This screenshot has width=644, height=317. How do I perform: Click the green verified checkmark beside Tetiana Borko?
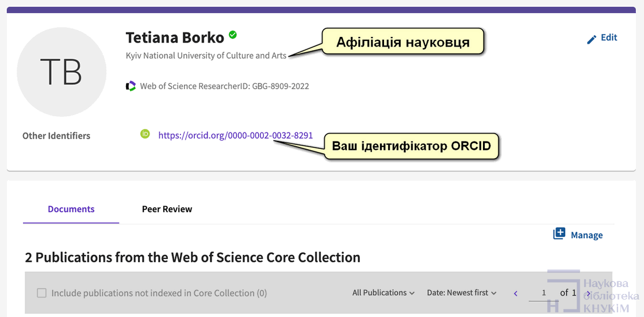click(232, 35)
